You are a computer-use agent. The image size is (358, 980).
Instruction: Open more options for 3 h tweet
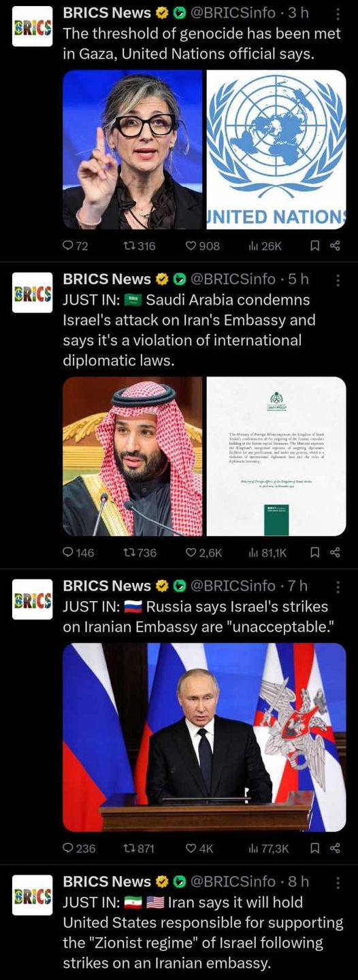(x=339, y=14)
